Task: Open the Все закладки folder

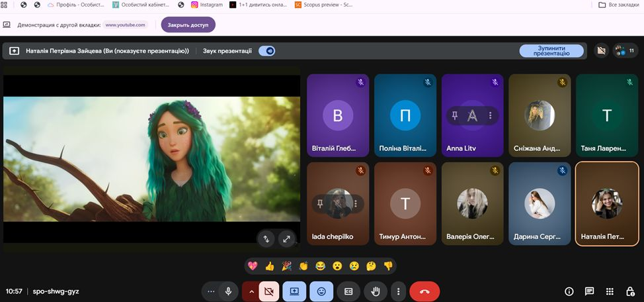Action: pyautogui.click(x=618, y=5)
